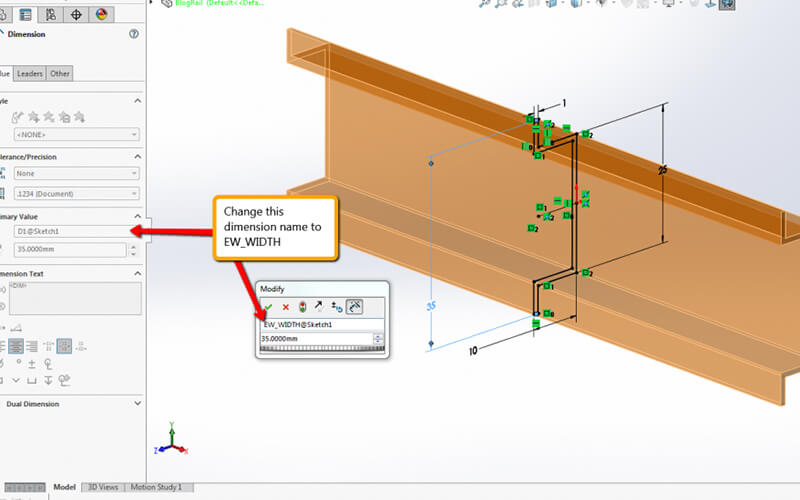800x500 pixels.
Task: Click save style icon
Action: coord(64,117)
